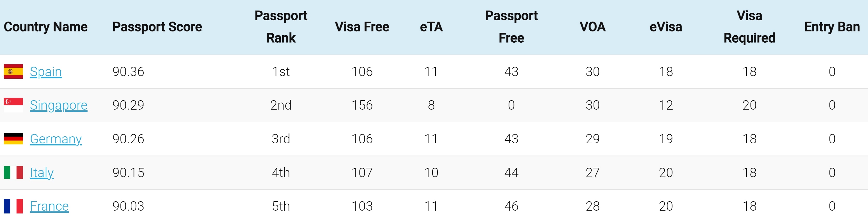Image resolution: width=868 pixels, height=221 pixels.
Task: Sort by Visa Required column header
Action: point(749,27)
